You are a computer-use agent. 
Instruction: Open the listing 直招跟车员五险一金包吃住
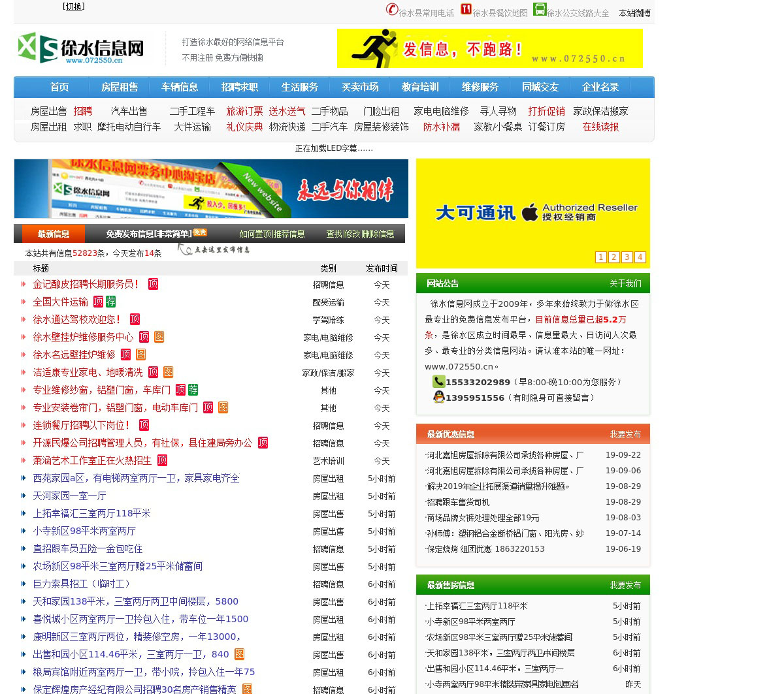[88, 548]
